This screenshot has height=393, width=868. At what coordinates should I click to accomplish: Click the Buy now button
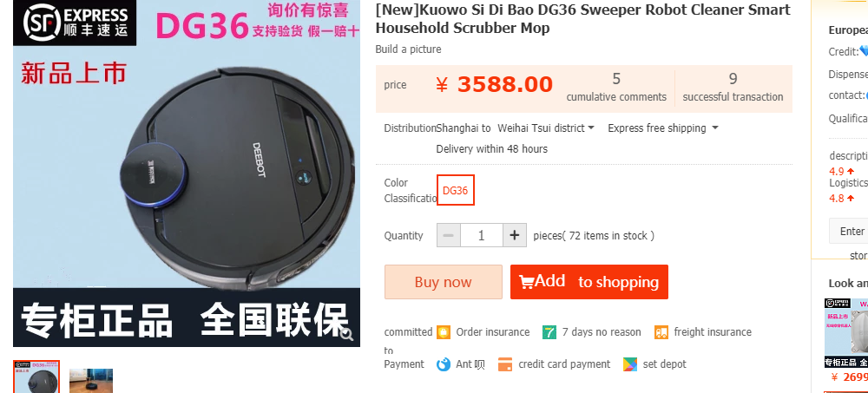(444, 282)
